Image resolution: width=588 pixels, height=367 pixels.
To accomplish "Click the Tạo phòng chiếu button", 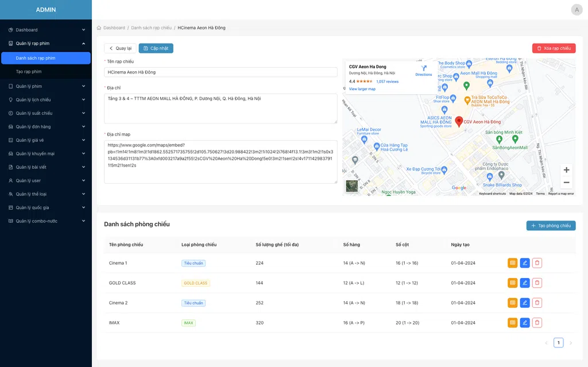I will pyautogui.click(x=551, y=226).
